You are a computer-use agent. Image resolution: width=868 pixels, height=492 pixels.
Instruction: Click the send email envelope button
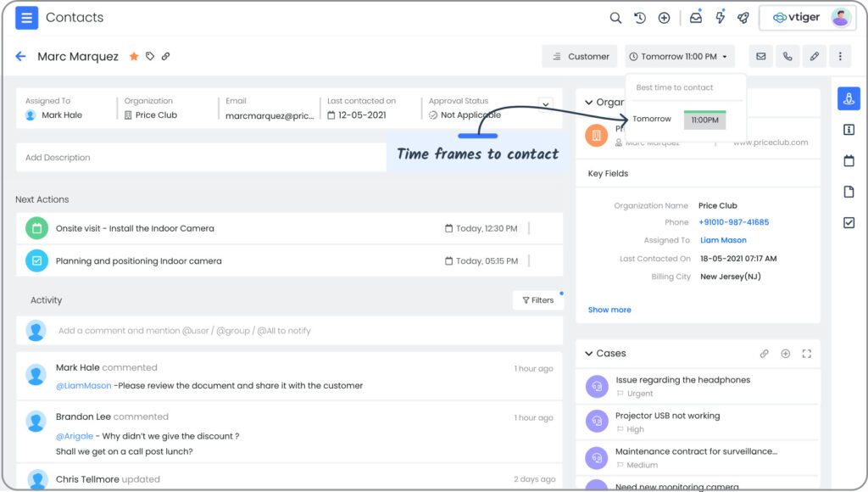pyautogui.click(x=761, y=57)
